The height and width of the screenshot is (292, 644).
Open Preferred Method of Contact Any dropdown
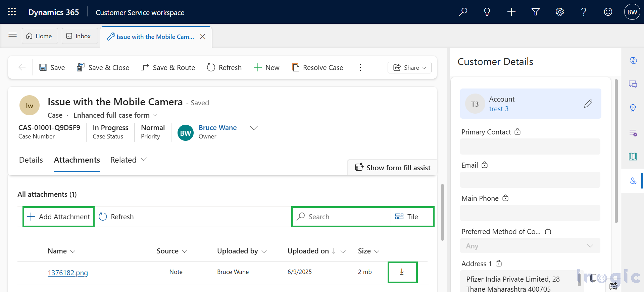click(530, 246)
